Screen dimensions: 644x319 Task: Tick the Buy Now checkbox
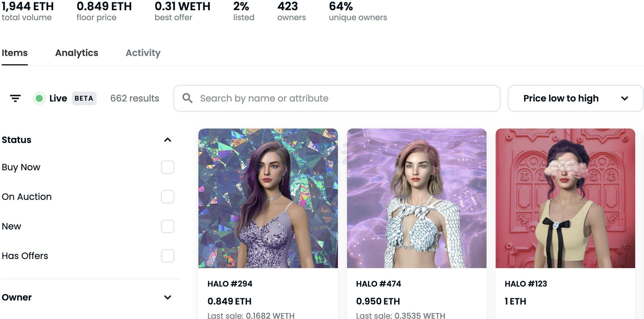pyautogui.click(x=167, y=167)
